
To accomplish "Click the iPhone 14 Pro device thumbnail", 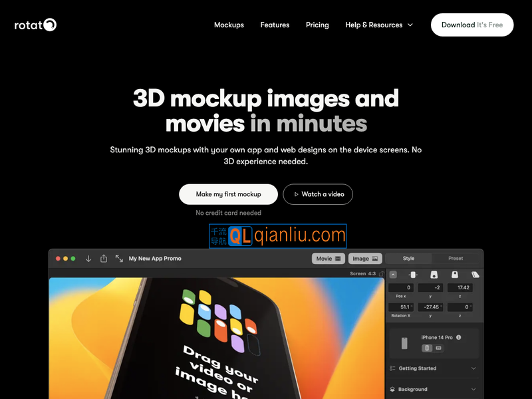I will (x=404, y=343).
